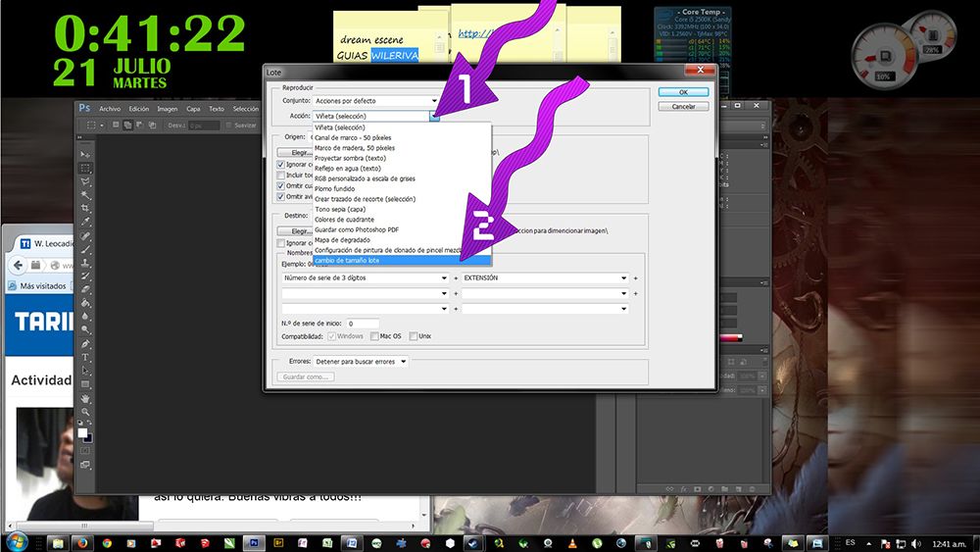
Task: Open Chrome from the taskbar
Action: coord(107,543)
